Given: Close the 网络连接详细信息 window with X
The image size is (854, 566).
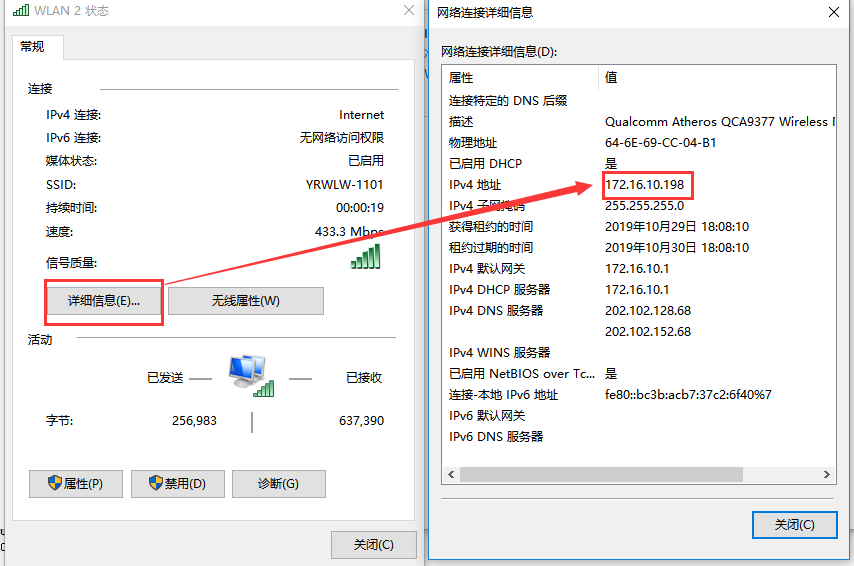Looking at the screenshot, I should pyautogui.click(x=833, y=12).
